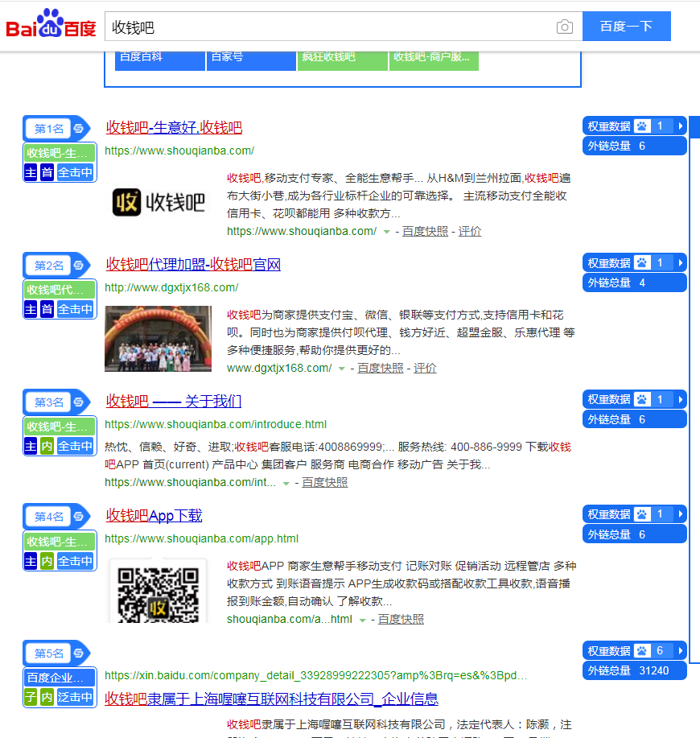The height and width of the screenshot is (738, 700).
Task: Select the 收钱吧-商户服... tab
Action: (434, 60)
